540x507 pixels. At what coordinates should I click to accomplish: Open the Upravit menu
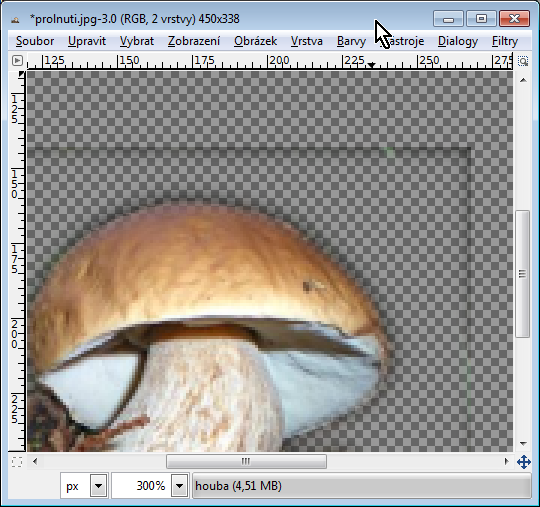[x=87, y=41]
